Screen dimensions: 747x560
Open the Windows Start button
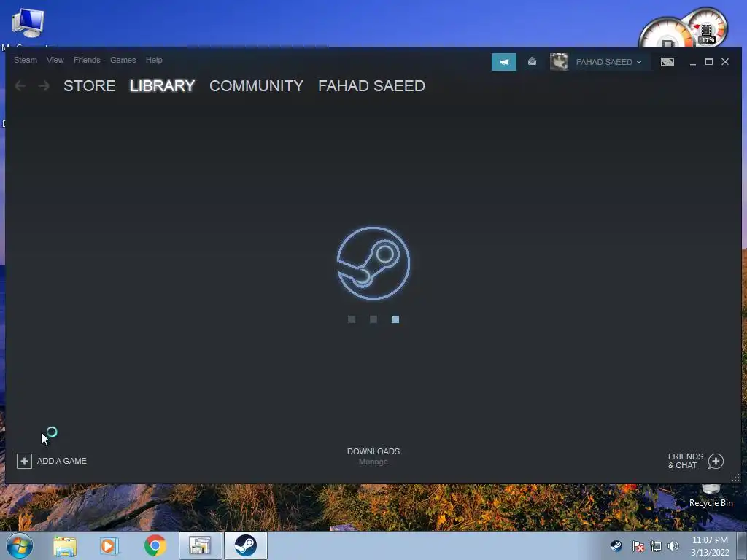(x=20, y=545)
